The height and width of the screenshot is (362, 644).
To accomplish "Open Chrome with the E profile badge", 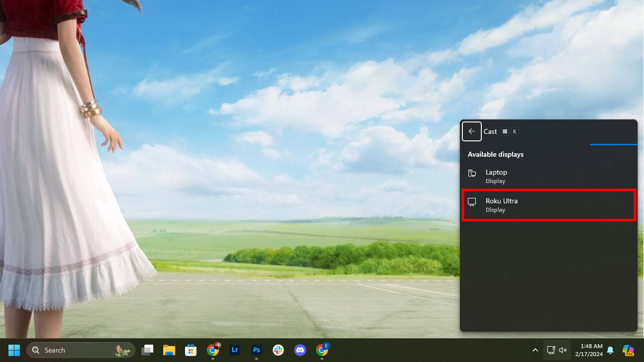I will (322, 350).
